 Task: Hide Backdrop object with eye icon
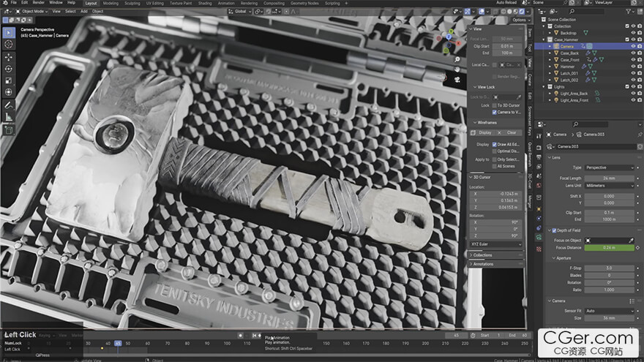[x=633, y=33]
